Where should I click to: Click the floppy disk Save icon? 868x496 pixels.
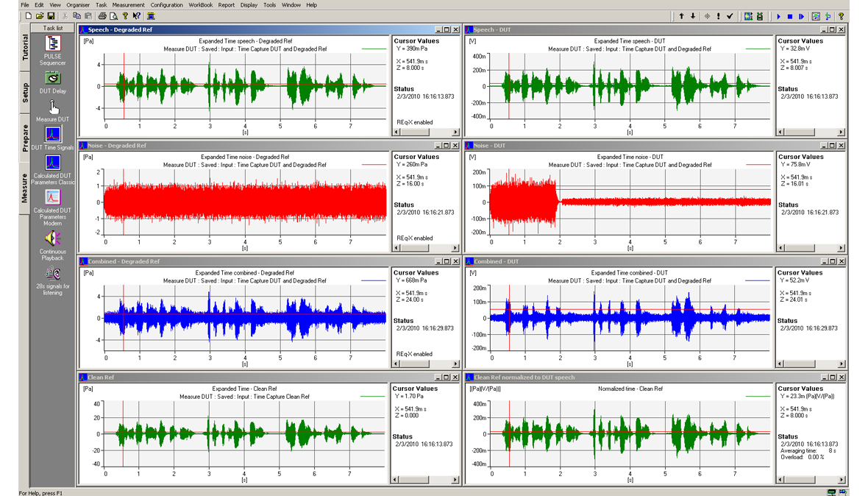tap(51, 16)
